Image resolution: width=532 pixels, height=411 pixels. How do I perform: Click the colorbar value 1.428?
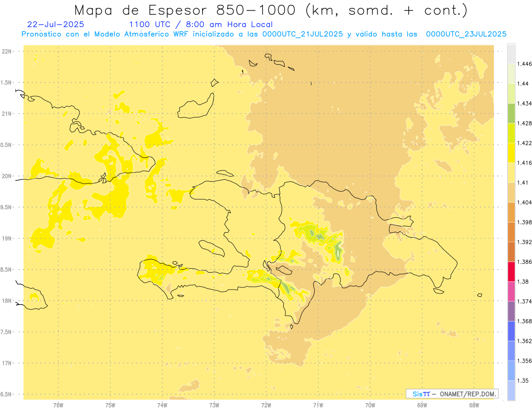click(x=524, y=123)
